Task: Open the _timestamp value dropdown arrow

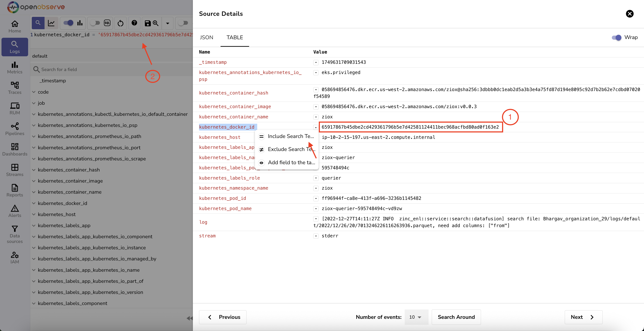Action: [x=316, y=62]
